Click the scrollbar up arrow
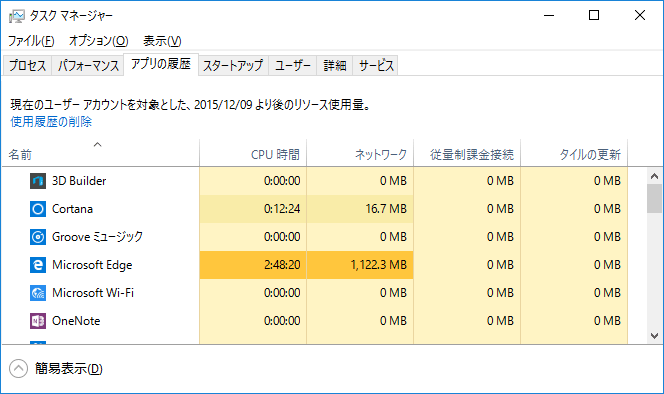664x394 pixels. tap(654, 176)
